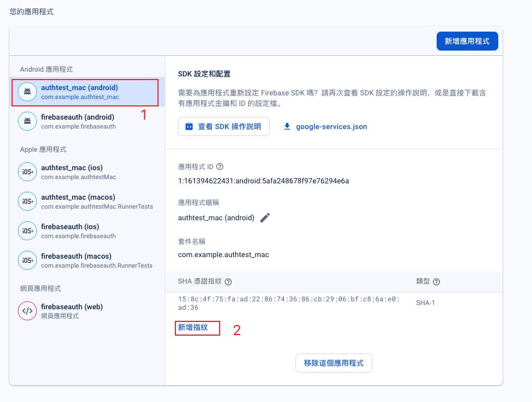Click the firebaseauth android app icon
This screenshot has width=532, height=402.
pos(27,121)
